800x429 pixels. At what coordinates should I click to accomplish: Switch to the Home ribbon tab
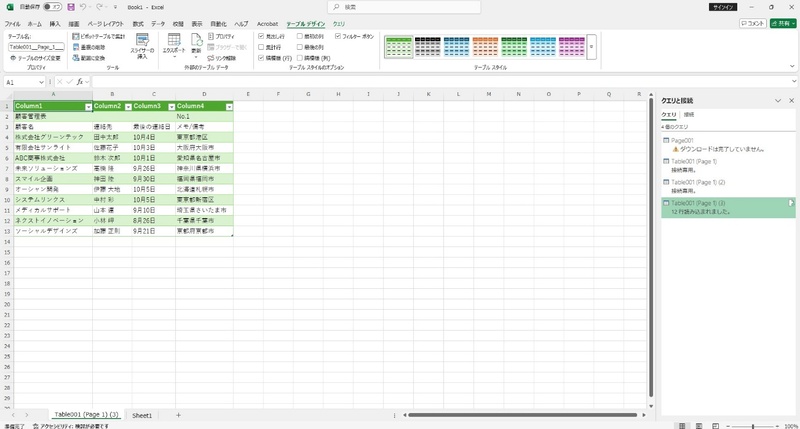[x=35, y=24]
